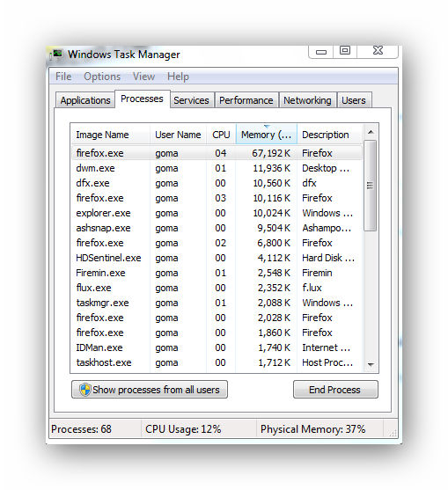Click the Desktop ... description cell
Image resolution: width=448 pixels, height=490 pixels.
(x=326, y=168)
